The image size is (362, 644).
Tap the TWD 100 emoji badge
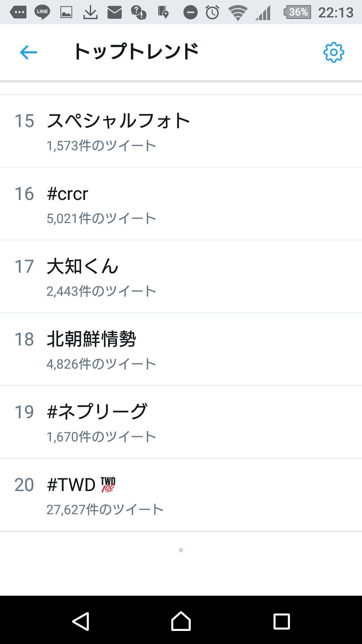point(108,485)
